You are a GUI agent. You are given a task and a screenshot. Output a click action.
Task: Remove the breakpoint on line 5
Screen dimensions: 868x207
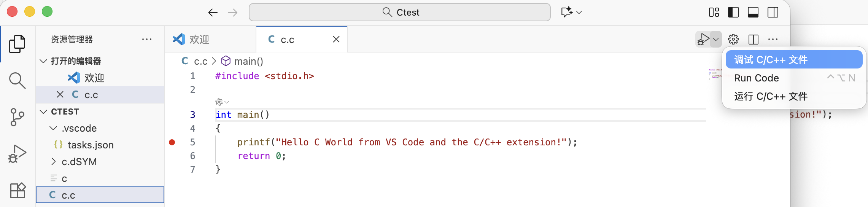[x=172, y=142]
